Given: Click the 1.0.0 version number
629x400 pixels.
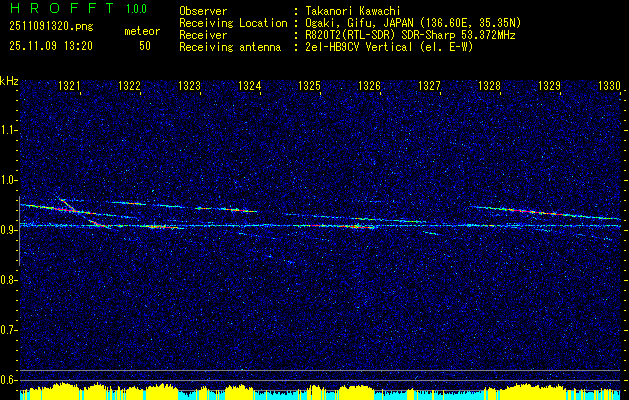Looking at the screenshot, I should (x=136, y=9).
